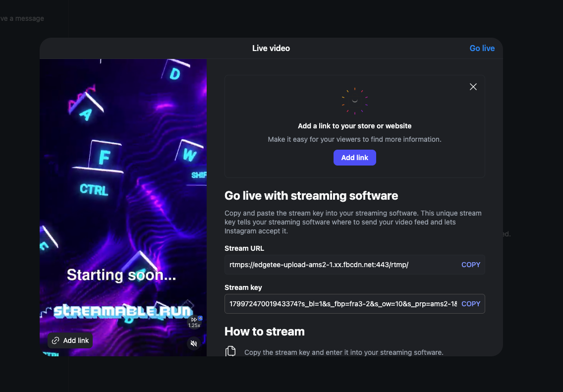Click the 'Add link' label on preview overlay
Image resolution: width=563 pixels, height=392 pixels.
pos(76,340)
